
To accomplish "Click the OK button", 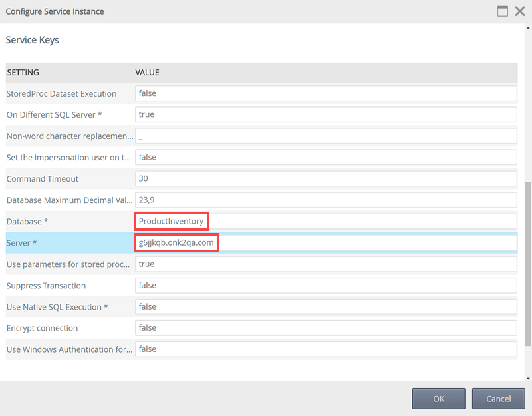I will coord(438,399).
